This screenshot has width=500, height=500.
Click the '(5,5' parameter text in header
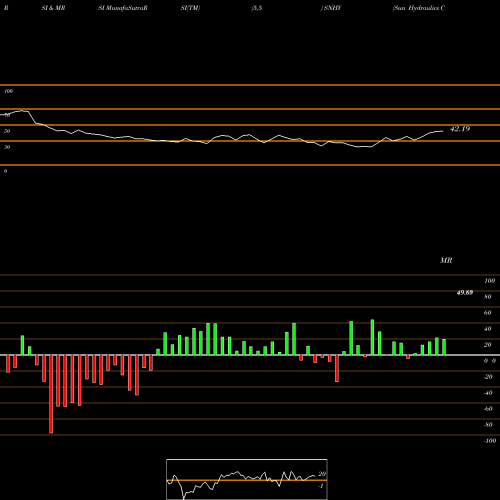(257, 8)
